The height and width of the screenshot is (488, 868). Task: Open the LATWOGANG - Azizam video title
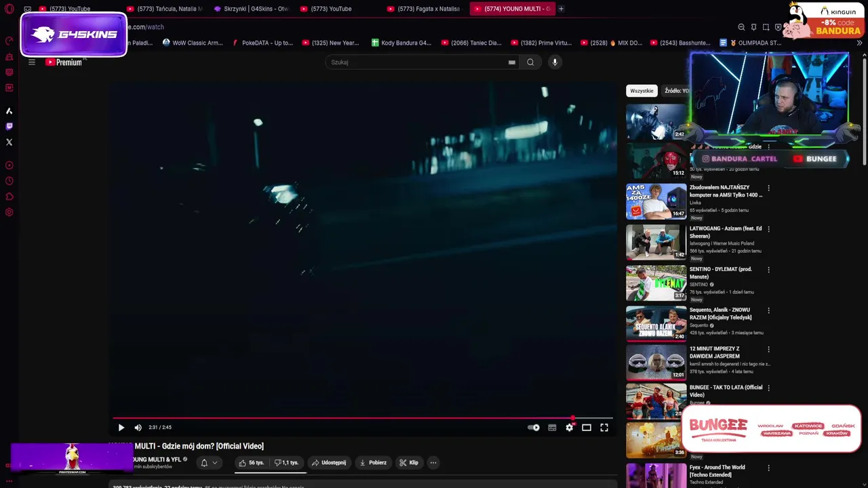tap(726, 232)
